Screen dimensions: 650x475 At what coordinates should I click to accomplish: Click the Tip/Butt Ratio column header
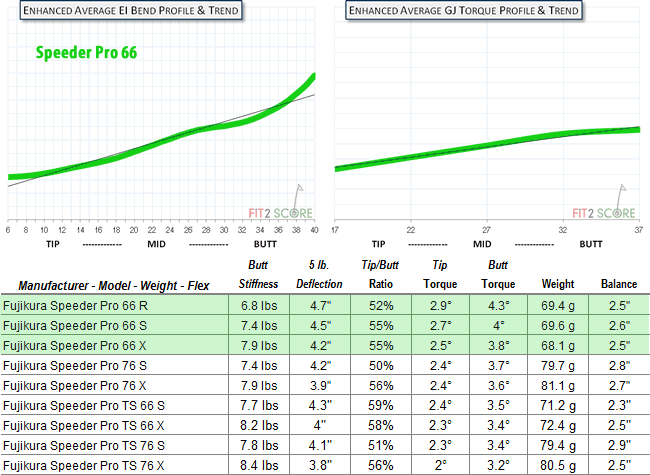point(381,274)
